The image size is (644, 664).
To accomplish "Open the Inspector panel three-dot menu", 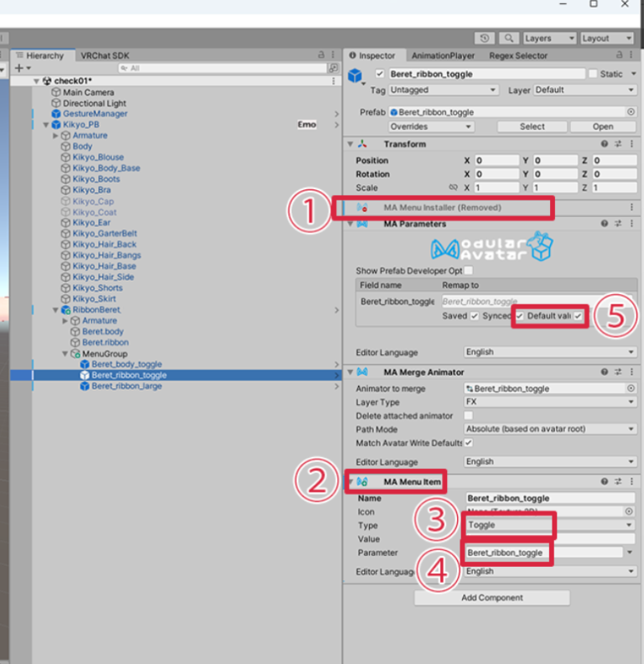I will (631, 54).
